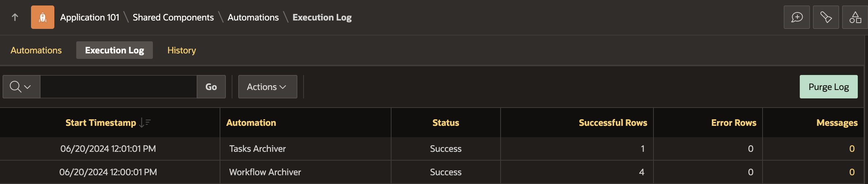Open the feedback comment bubble icon
This screenshot has width=868, height=184.
(796, 17)
